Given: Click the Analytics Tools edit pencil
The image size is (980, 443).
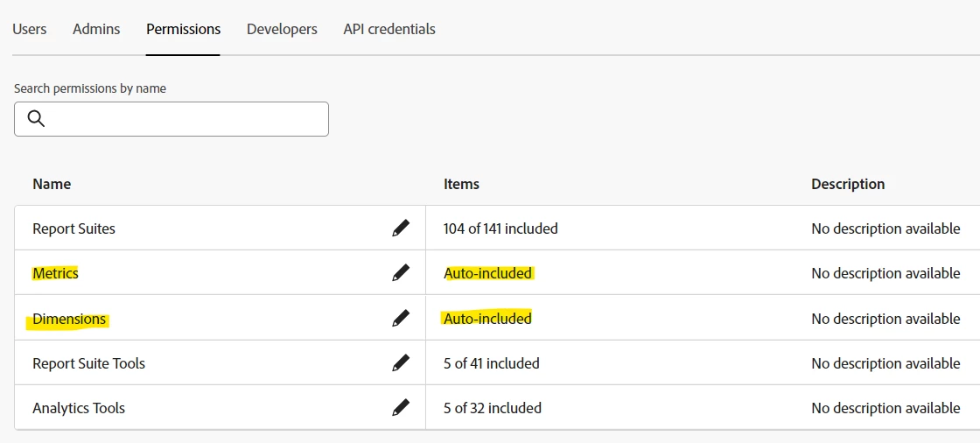Looking at the screenshot, I should click(x=401, y=408).
